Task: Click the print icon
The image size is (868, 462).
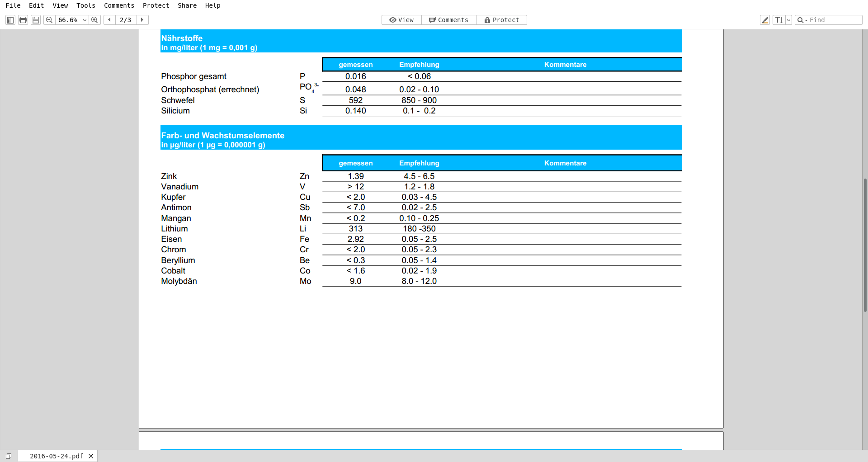Action: point(23,20)
